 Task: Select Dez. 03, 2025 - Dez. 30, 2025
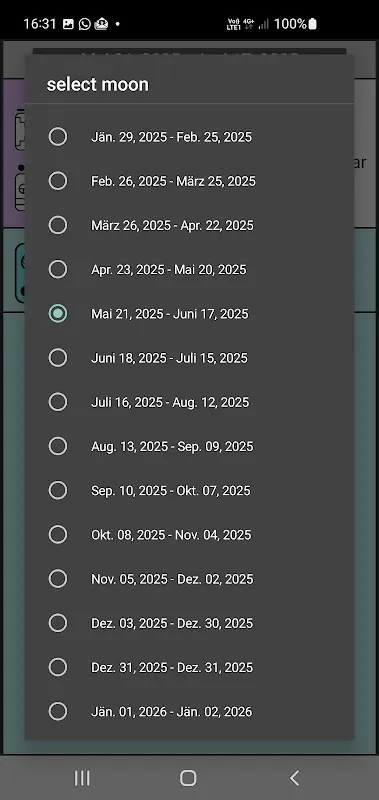(189, 623)
